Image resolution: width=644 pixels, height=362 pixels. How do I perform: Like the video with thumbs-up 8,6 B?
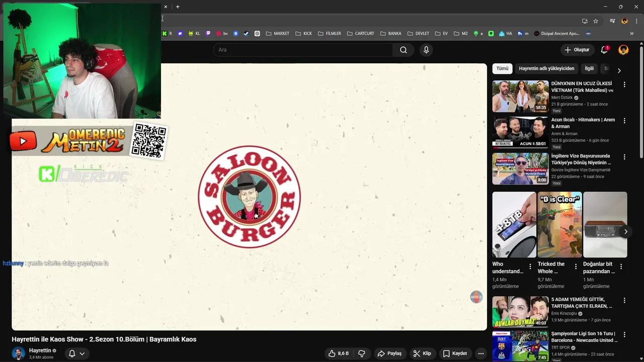pos(338,353)
